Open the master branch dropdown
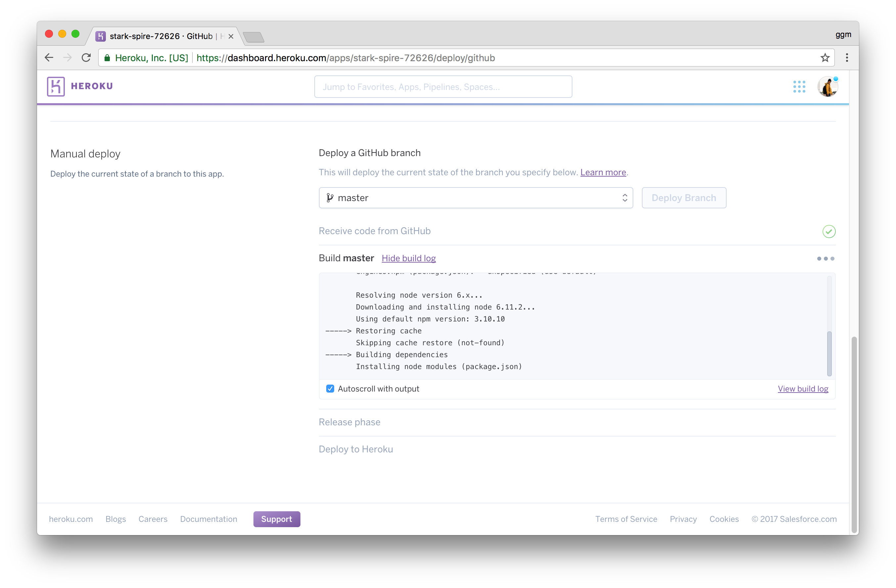896x588 pixels. (475, 198)
